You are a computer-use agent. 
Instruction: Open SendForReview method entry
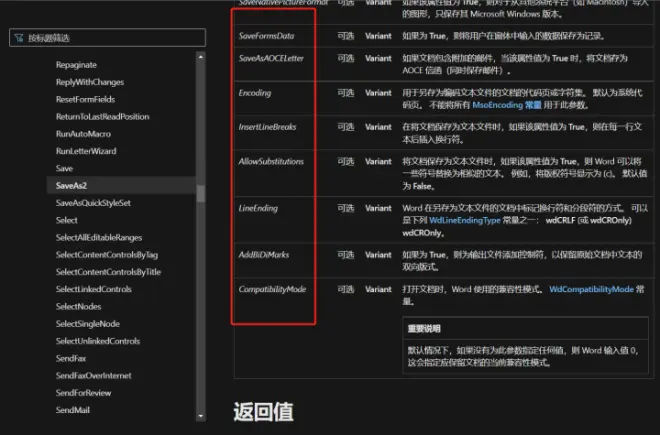83,393
